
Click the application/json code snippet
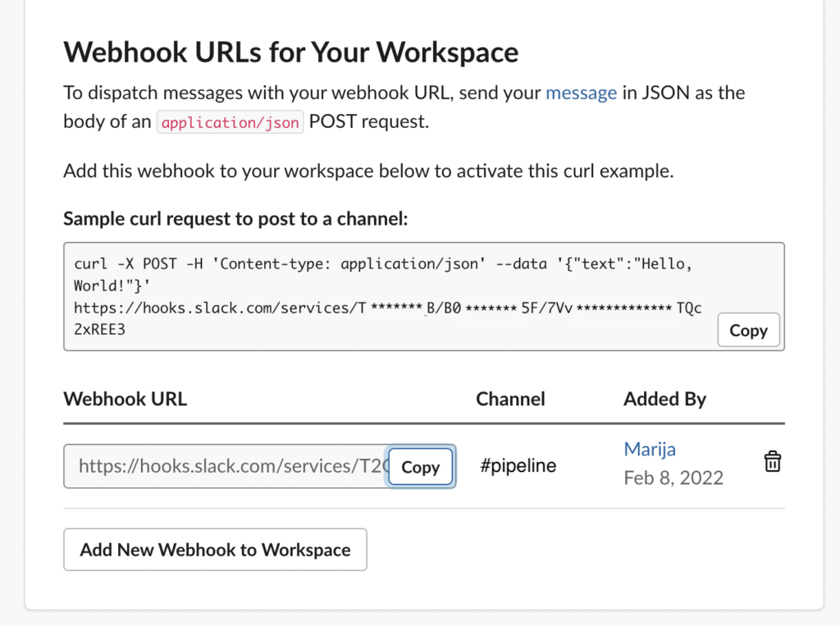click(x=231, y=122)
